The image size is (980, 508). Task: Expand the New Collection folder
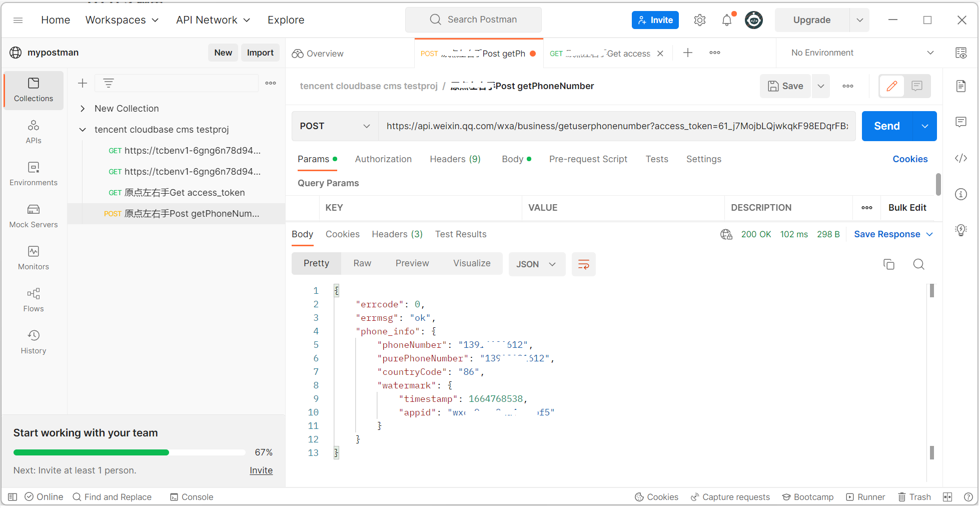click(x=83, y=109)
